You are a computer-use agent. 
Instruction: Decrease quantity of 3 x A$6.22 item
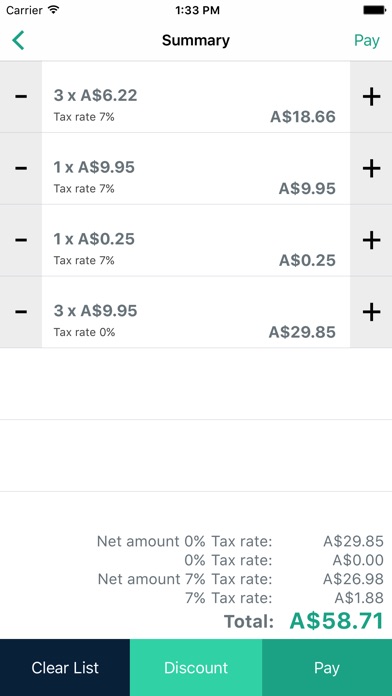click(x=21, y=97)
